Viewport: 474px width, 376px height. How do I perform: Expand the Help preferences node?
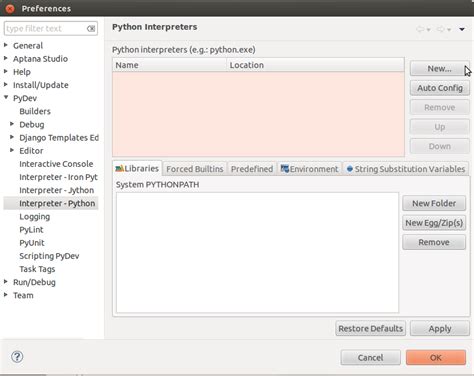[x=6, y=71]
